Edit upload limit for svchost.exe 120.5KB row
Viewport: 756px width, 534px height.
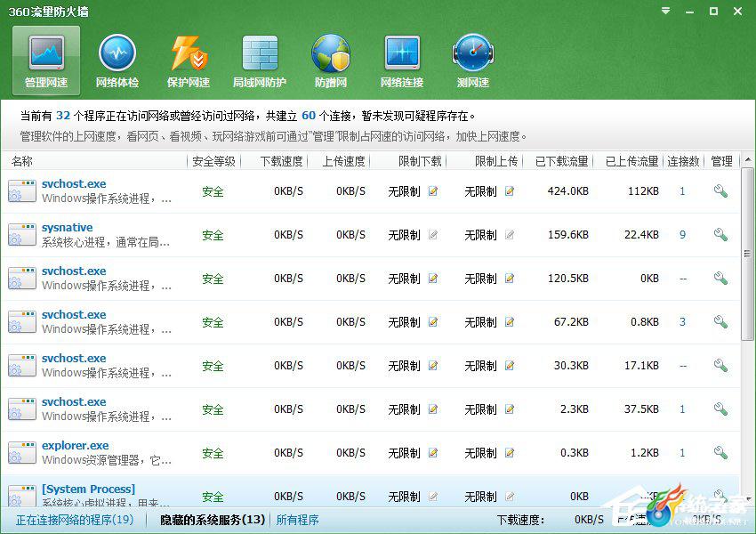(509, 279)
